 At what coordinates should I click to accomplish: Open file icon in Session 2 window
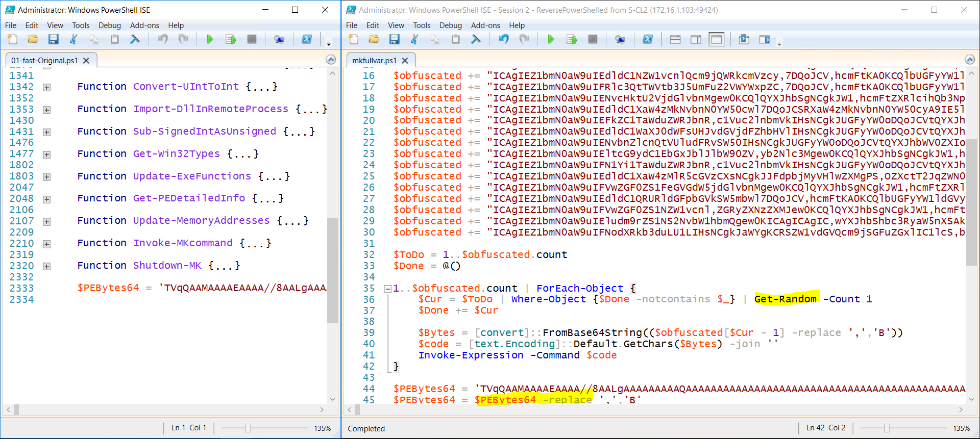pyautogui.click(x=374, y=39)
